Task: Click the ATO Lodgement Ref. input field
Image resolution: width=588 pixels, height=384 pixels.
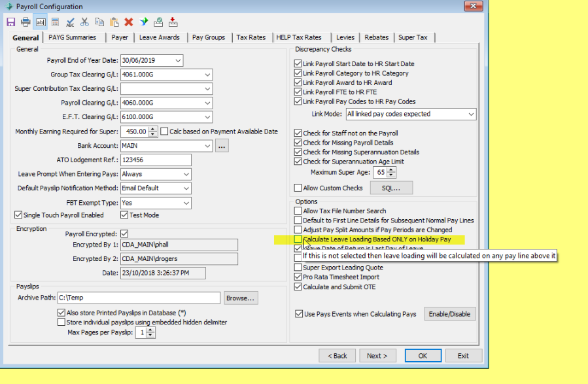Action: 156,160
